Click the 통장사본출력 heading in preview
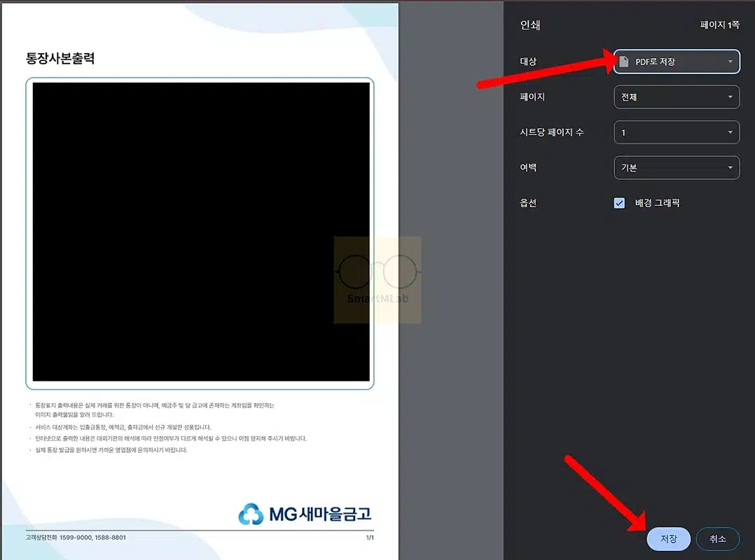 click(x=60, y=58)
